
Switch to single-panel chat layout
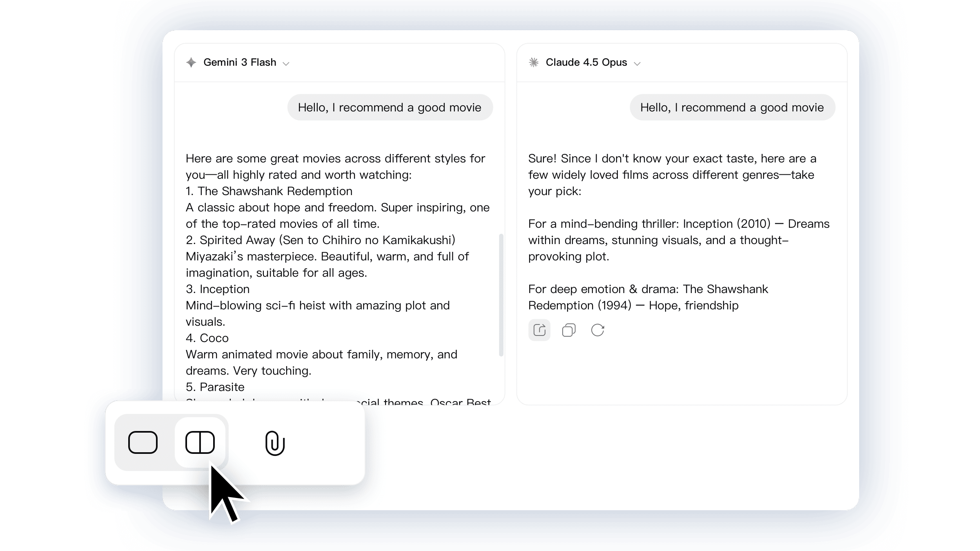(143, 442)
